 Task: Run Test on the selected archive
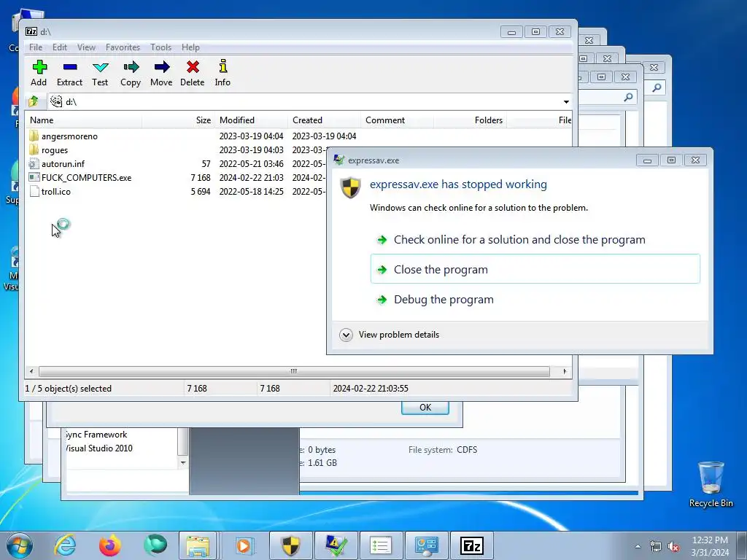click(x=100, y=73)
